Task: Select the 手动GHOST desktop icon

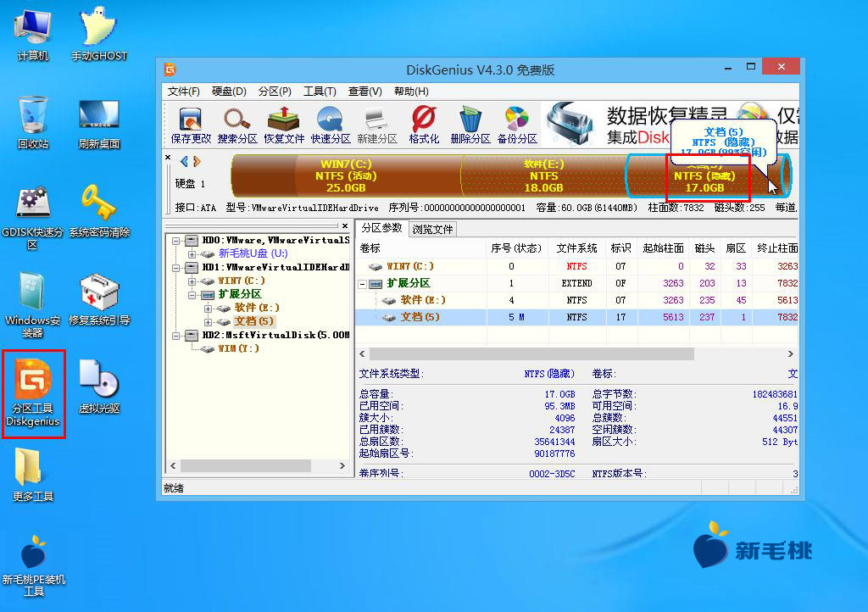Action: pyautogui.click(x=99, y=34)
